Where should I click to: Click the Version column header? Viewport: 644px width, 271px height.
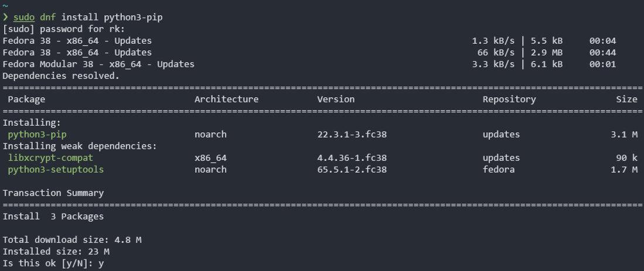[x=336, y=100]
